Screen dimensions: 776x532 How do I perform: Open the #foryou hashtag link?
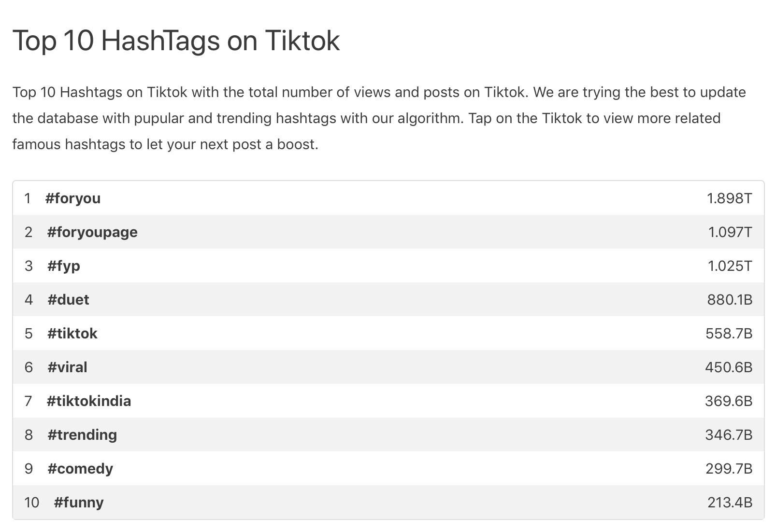(x=73, y=198)
